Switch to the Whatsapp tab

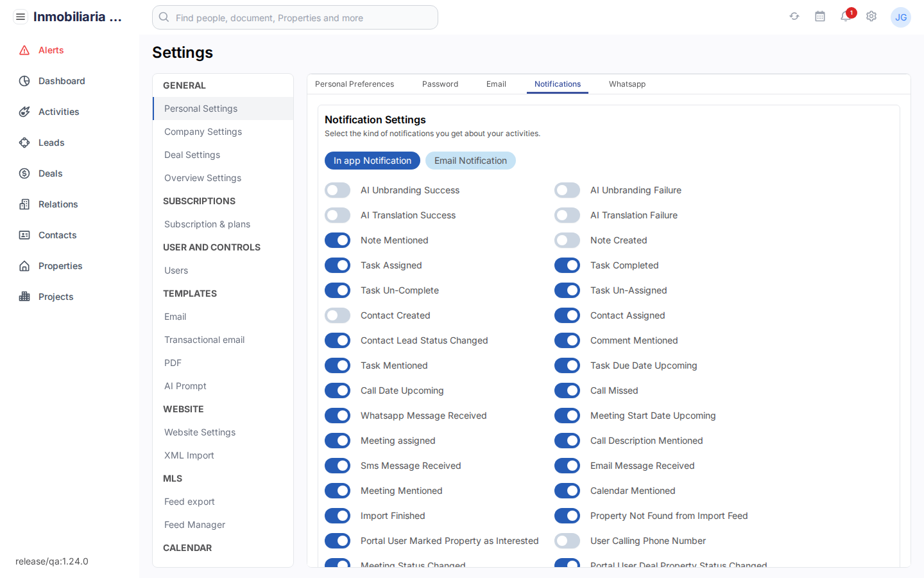pyautogui.click(x=627, y=84)
